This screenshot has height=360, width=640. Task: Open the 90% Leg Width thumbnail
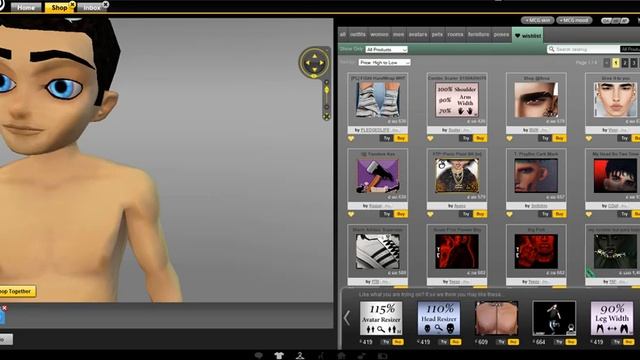coord(612,318)
